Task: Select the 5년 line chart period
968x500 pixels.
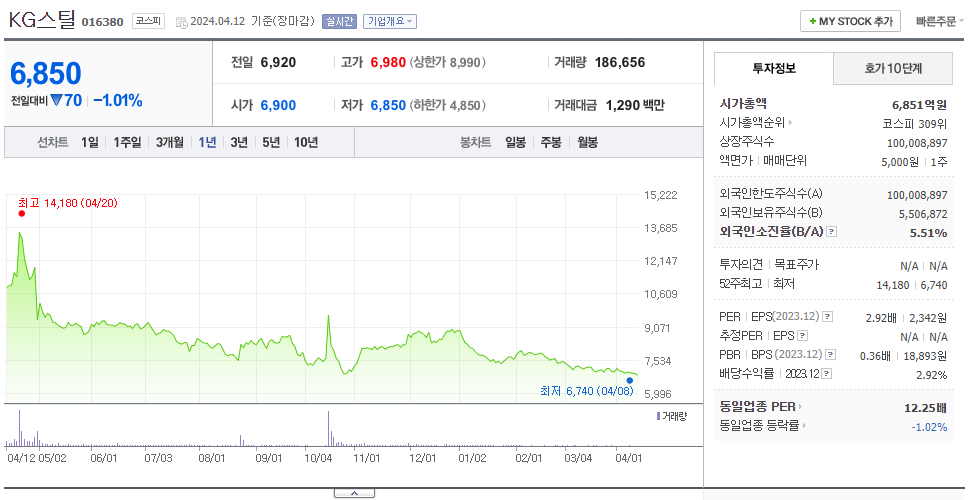Action: [271, 143]
